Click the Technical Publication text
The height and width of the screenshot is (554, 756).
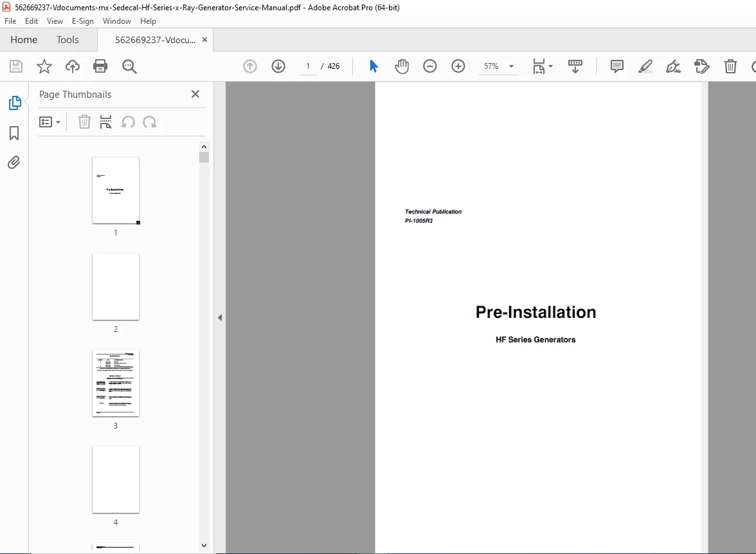click(x=433, y=211)
